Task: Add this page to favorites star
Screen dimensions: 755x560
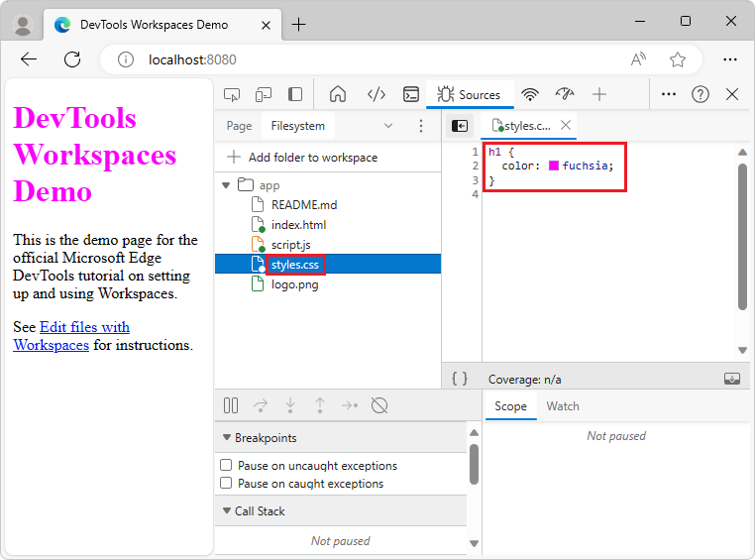Action: pos(677,59)
